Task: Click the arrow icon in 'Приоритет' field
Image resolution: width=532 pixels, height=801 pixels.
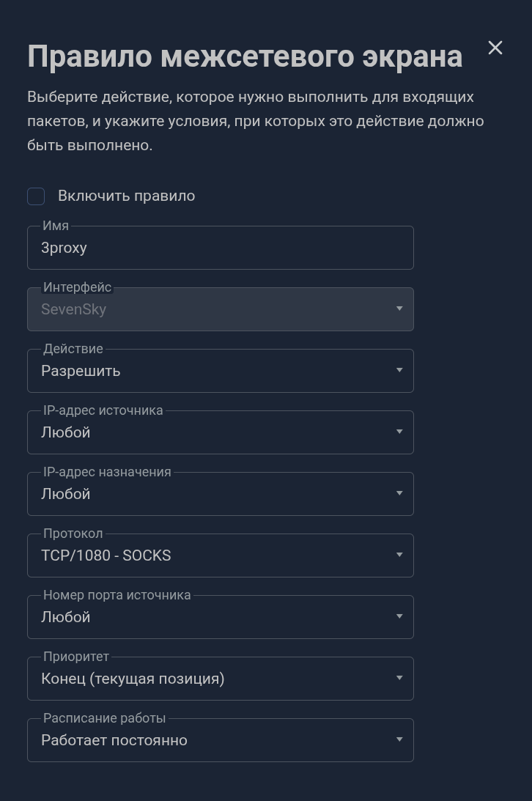Action: click(399, 678)
